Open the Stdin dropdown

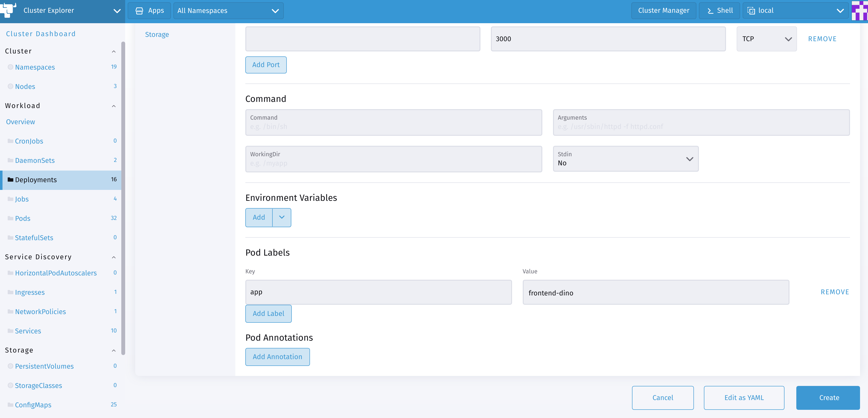[625, 159]
